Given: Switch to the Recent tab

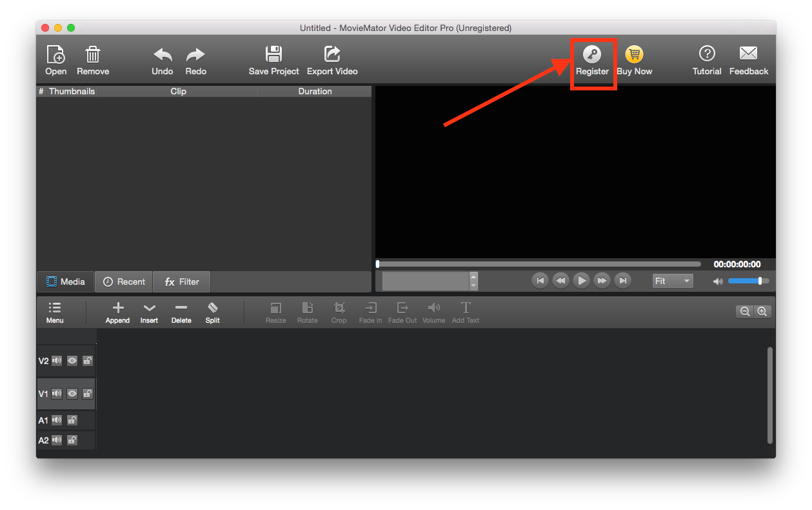Looking at the screenshot, I should [124, 281].
